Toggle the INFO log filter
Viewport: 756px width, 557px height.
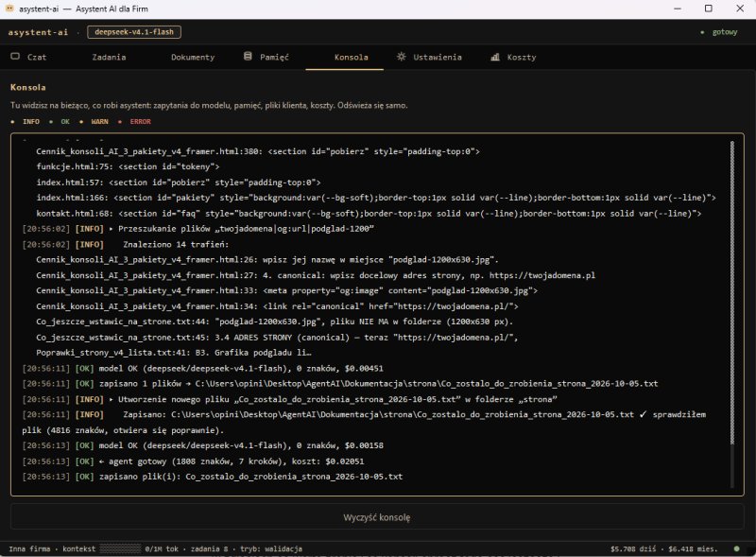[x=26, y=122]
